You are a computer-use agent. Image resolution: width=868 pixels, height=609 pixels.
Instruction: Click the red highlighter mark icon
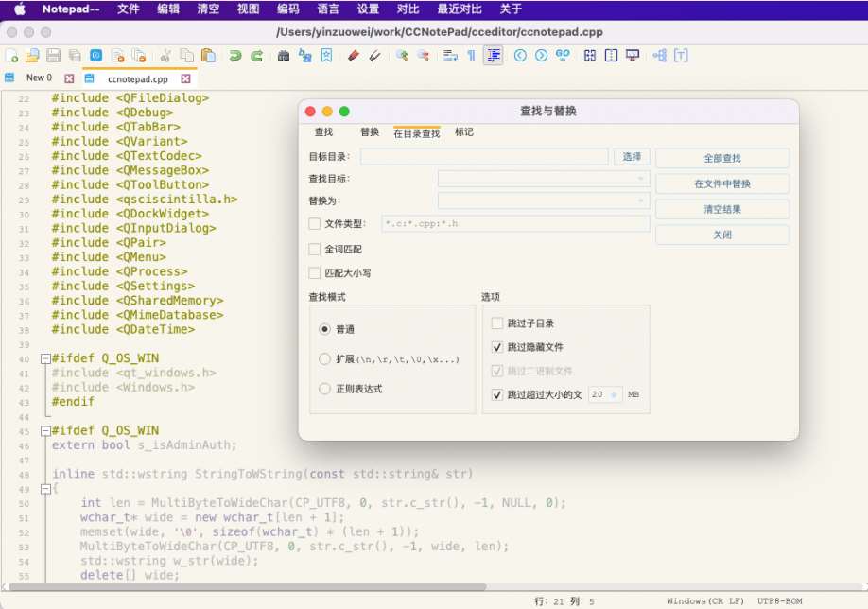pyautogui.click(x=354, y=56)
